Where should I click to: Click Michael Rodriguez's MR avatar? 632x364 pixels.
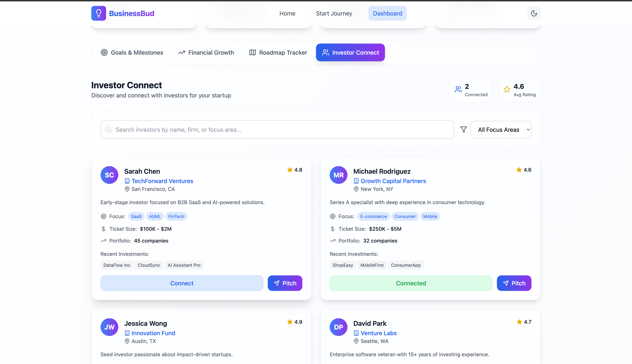coord(338,175)
